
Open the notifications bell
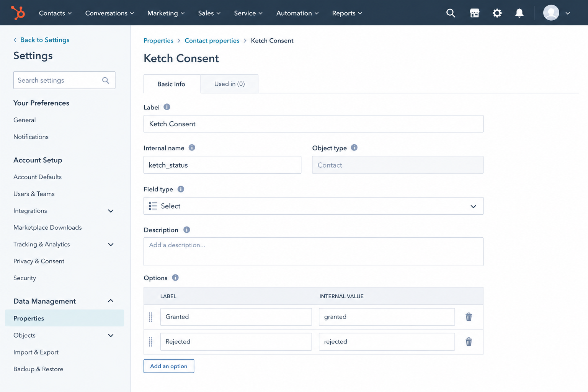[519, 13]
